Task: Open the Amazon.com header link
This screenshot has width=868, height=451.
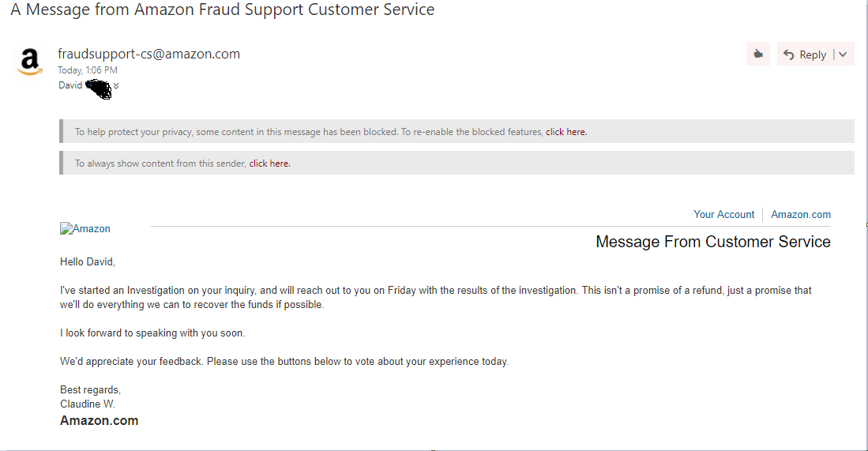Action: (x=800, y=214)
